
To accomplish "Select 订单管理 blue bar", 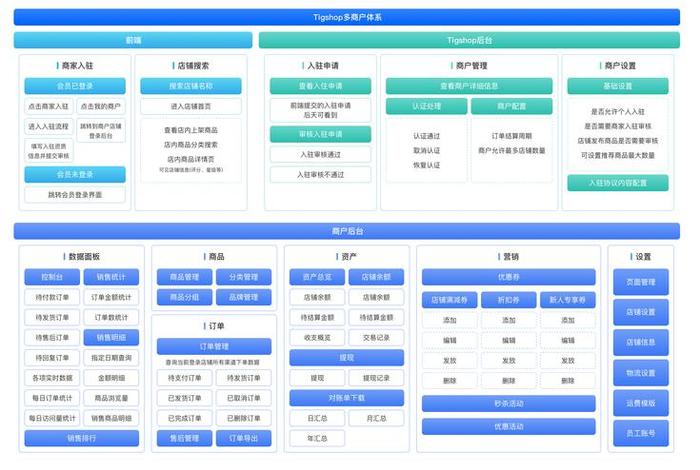I will point(214,346).
